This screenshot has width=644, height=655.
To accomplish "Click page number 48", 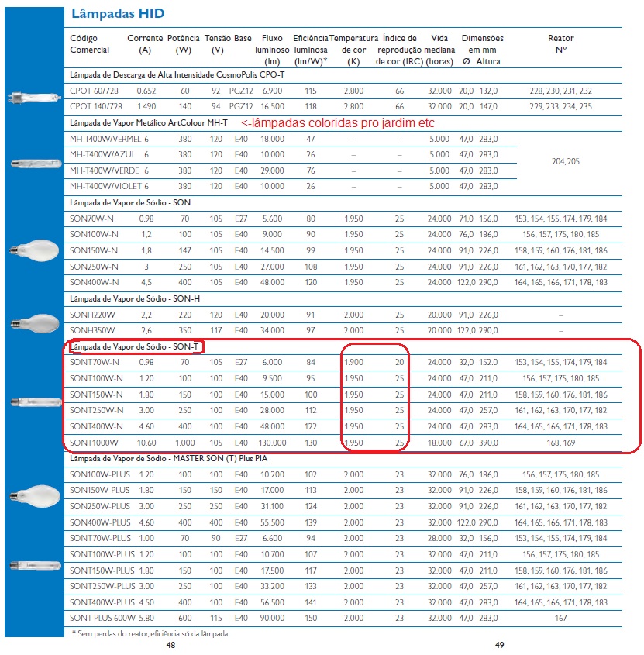I will coord(170,645).
